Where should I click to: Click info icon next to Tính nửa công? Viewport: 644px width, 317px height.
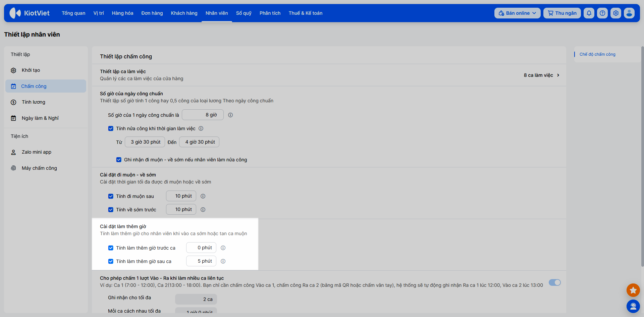[201, 128]
